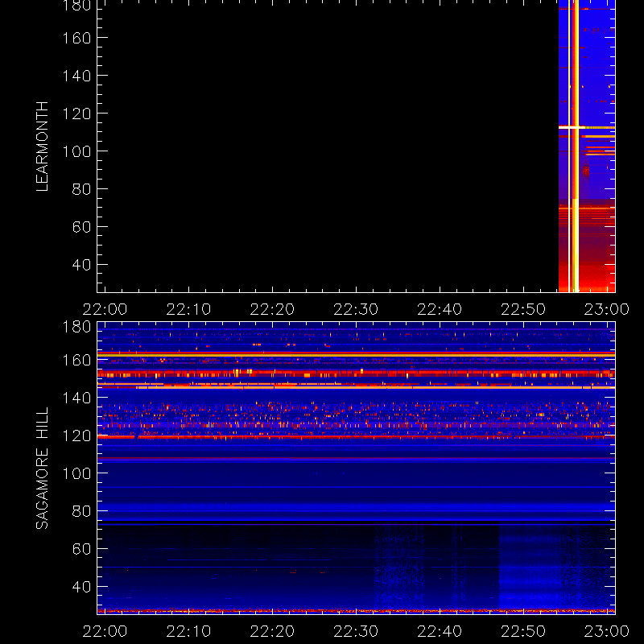Pick the 100 tick label on Sagamore Hill plot
644x644 pixels.
point(76,473)
